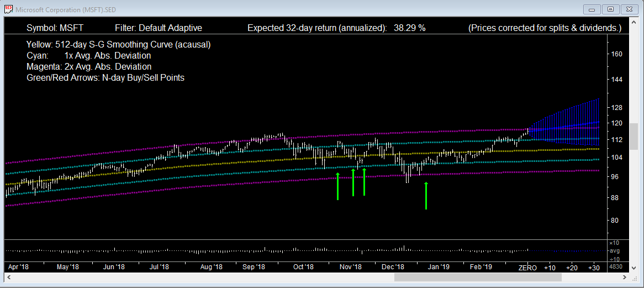Click the 160 price axis label
644x288 pixels.
point(617,54)
